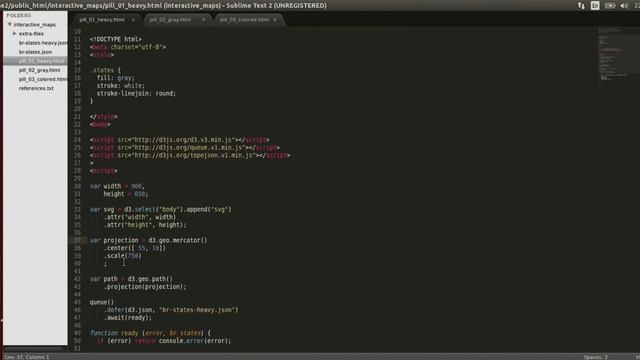Click the .await(ready); line

point(128,318)
